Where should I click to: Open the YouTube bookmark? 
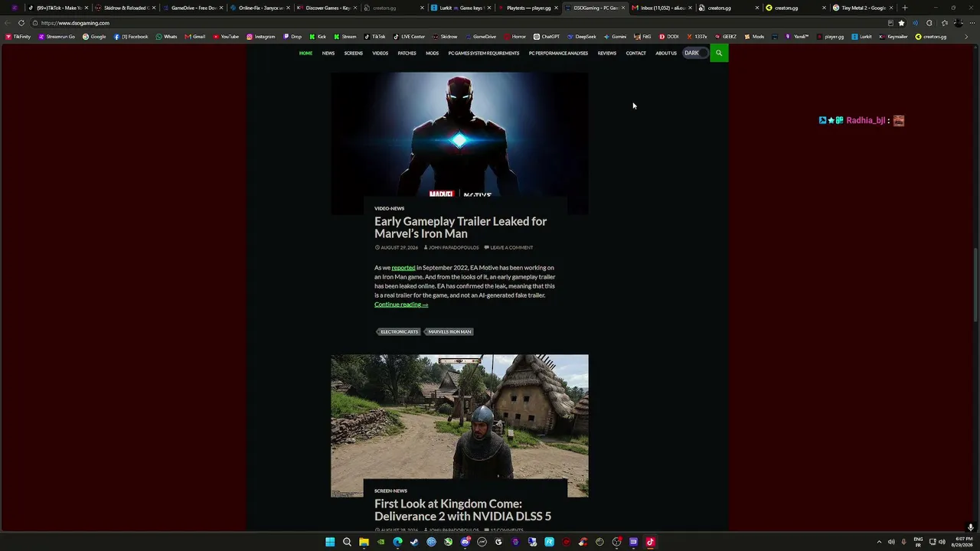226,37
